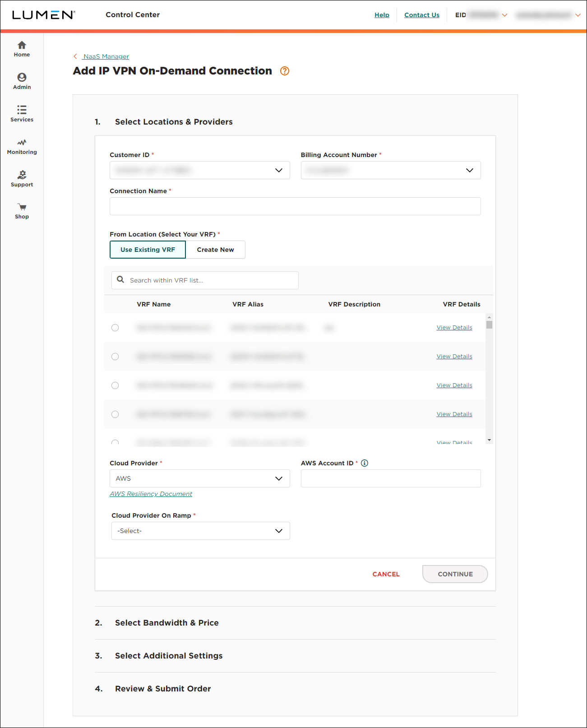
Task: Click the orange help icon beside page title
Action: click(285, 71)
